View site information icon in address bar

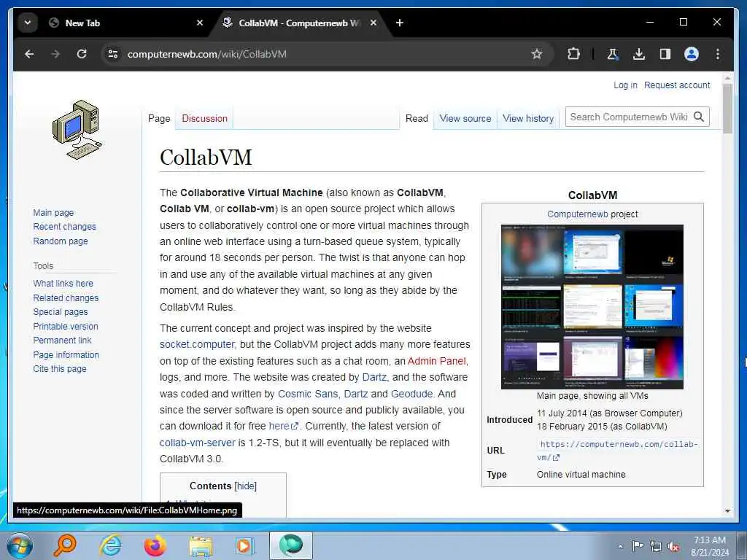[113, 54]
